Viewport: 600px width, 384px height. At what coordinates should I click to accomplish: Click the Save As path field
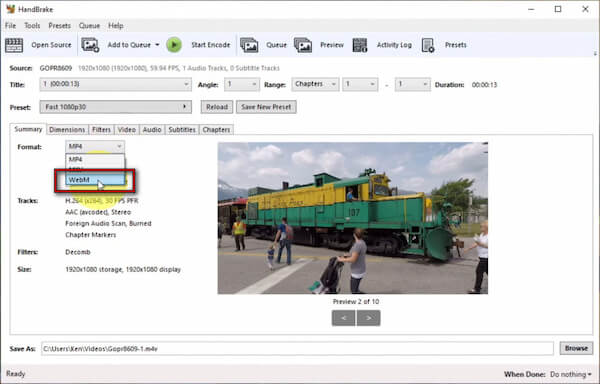point(297,348)
